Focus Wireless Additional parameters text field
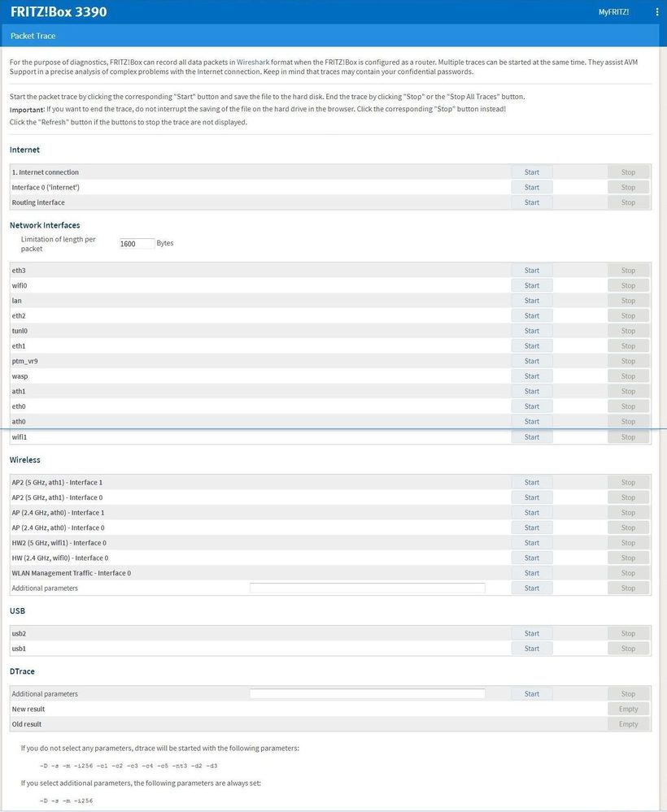Viewport: 667px width, 812px height. click(368, 588)
